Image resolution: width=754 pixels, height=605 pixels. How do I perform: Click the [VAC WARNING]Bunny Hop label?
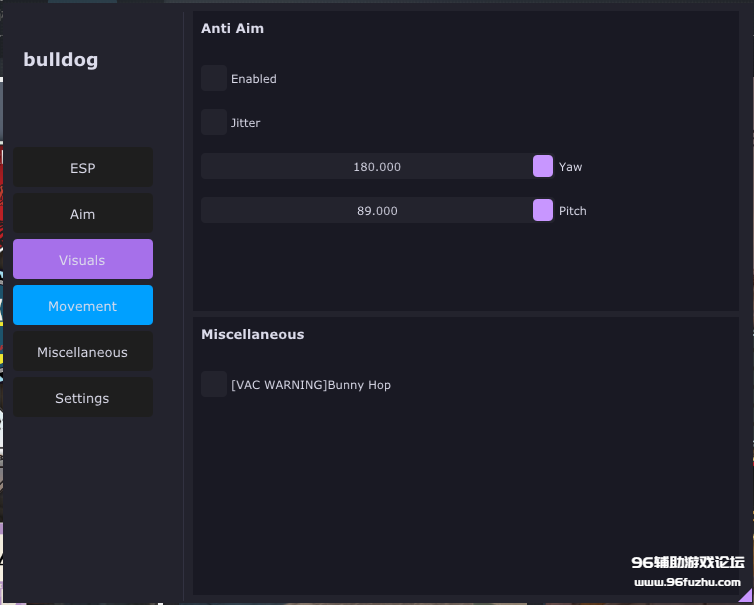point(310,385)
